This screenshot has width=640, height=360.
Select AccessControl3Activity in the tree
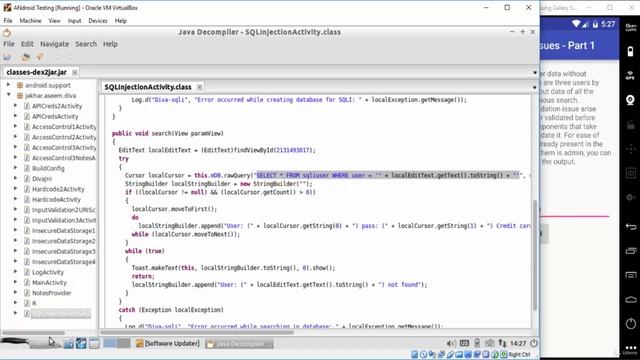pyautogui.click(x=64, y=147)
